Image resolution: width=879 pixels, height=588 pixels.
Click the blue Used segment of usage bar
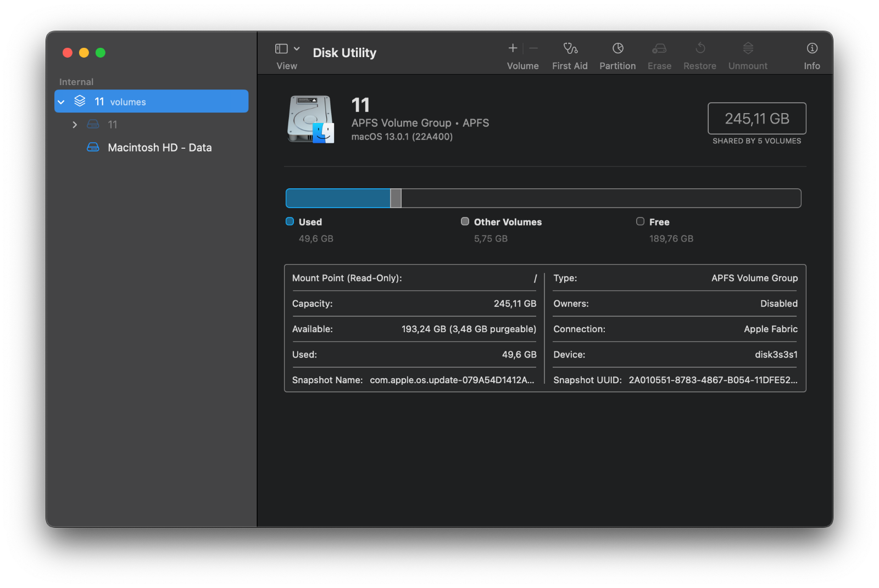click(x=338, y=198)
